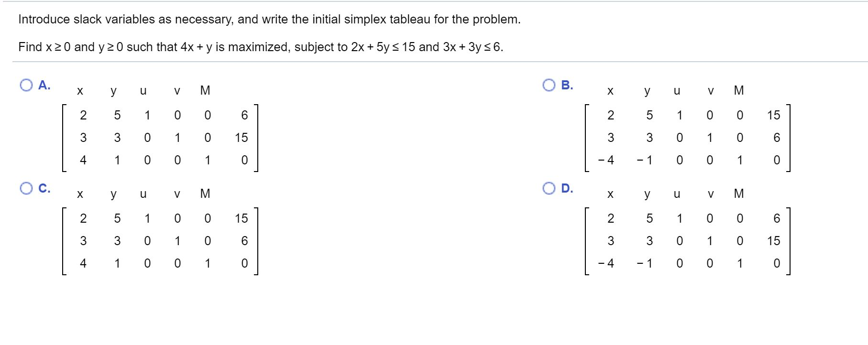Click the bold label C next to its radio button
The image size is (868, 345).
[x=44, y=188]
